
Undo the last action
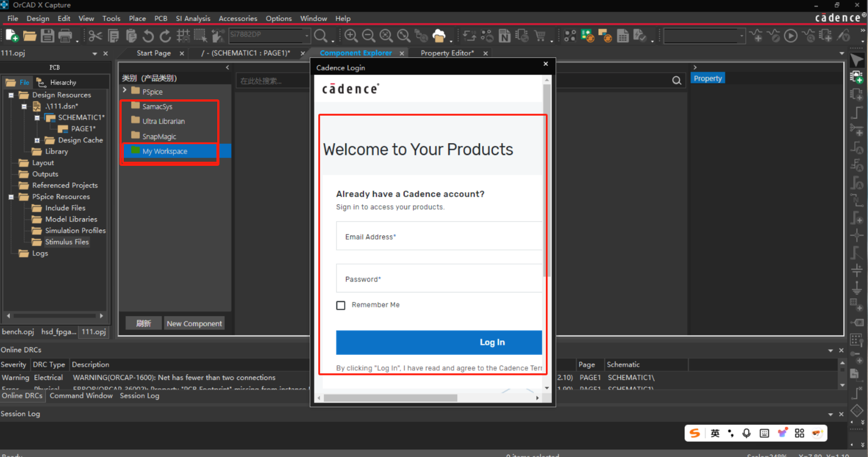click(148, 36)
